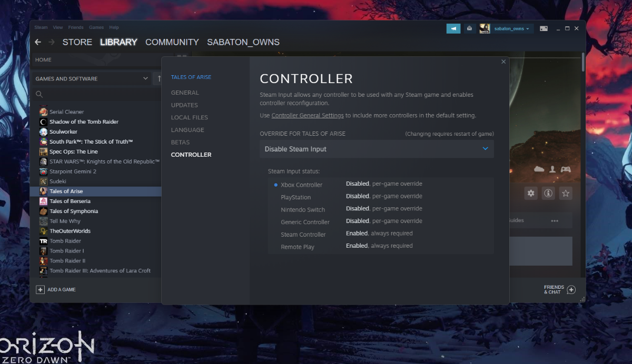
Task: Select Language in properties sidebar
Action: tap(187, 130)
